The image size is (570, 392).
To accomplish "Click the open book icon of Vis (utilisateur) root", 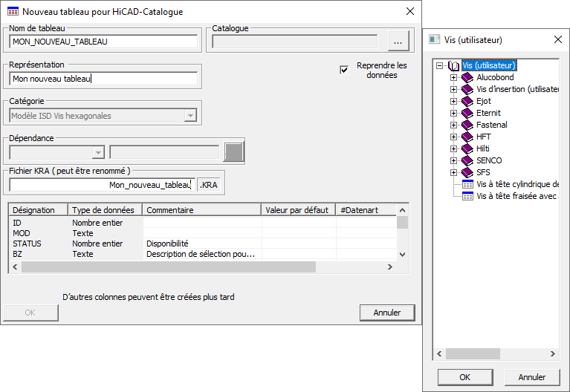I will 453,66.
